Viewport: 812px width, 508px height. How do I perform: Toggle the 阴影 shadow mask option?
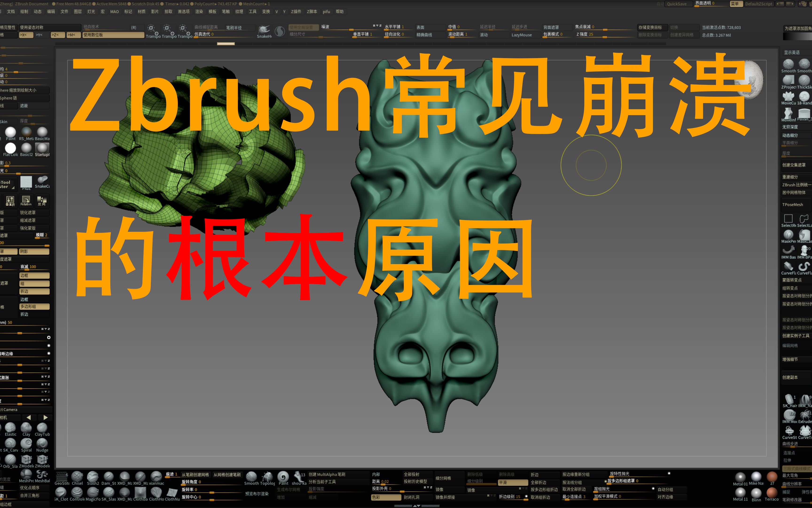[x=34, y=251]
